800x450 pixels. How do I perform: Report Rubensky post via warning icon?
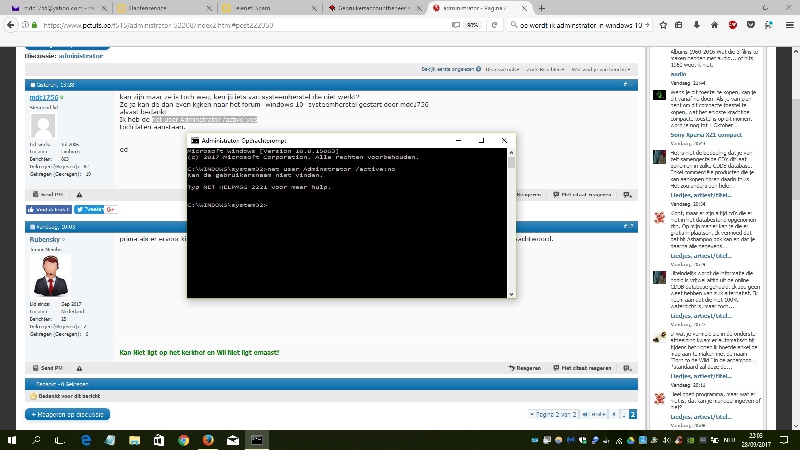point(79,368)
